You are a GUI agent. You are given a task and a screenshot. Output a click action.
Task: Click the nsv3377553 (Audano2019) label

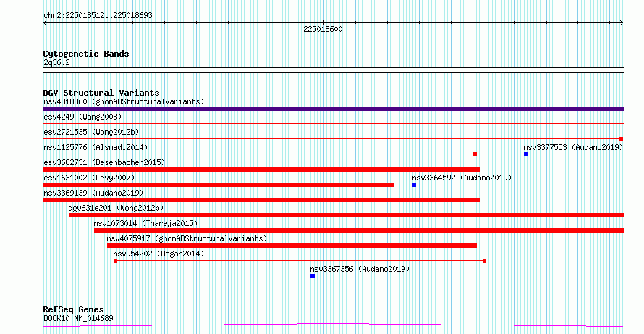click(x=573, y=147)
